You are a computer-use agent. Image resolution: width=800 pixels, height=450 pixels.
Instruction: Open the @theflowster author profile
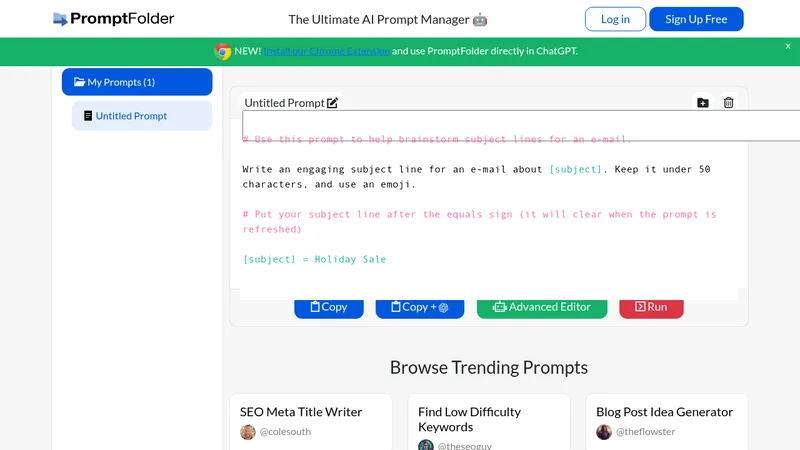click(x=645, y=432)
